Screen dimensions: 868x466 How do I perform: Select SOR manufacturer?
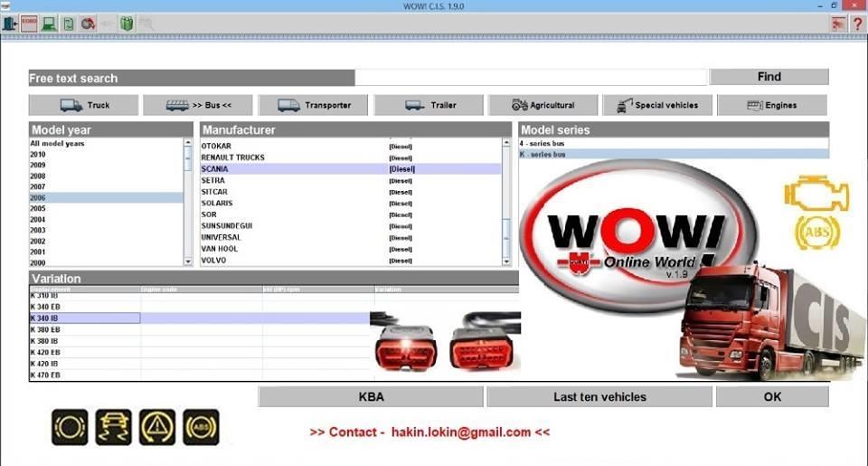(x=351, y=214)
